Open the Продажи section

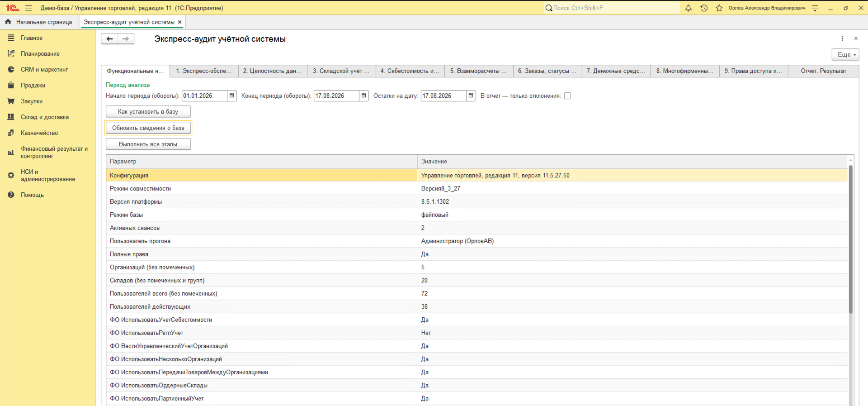[x=47, y=86]
